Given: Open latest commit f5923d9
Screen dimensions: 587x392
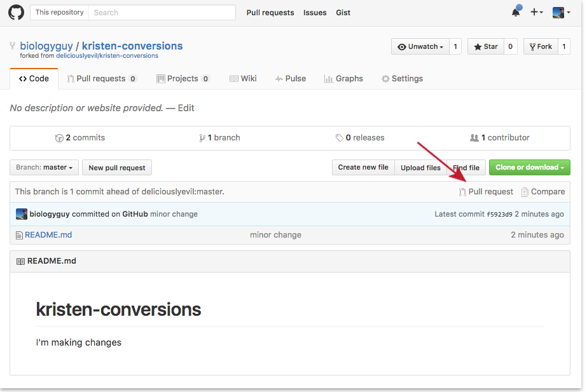Looking at the screenshot, I should click(x=499, y=214).
